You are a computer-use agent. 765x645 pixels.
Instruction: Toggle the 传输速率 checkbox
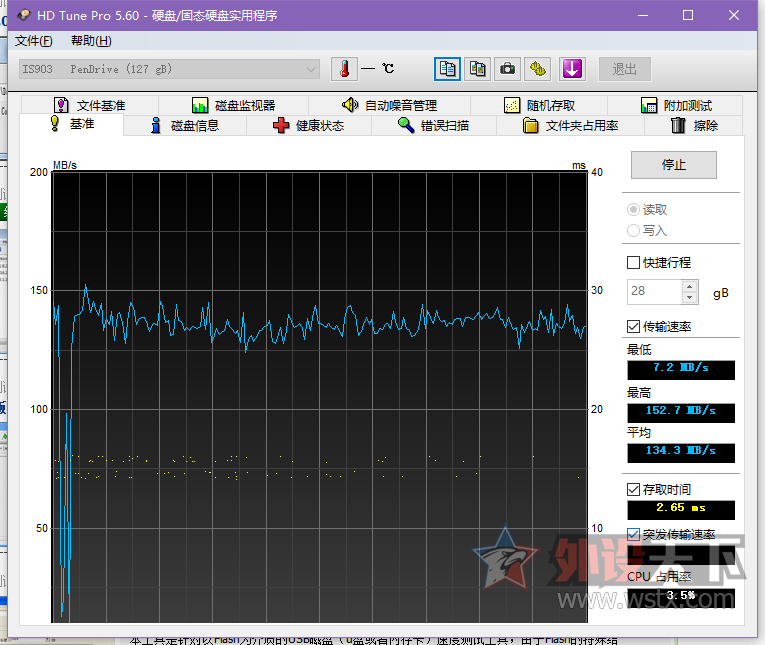(633, 327)
